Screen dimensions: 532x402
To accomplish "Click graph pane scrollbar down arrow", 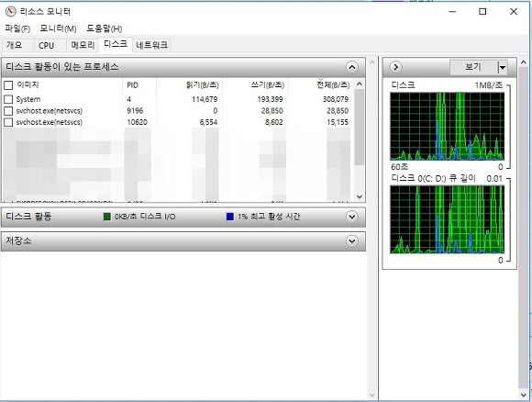I will [523, 395].
